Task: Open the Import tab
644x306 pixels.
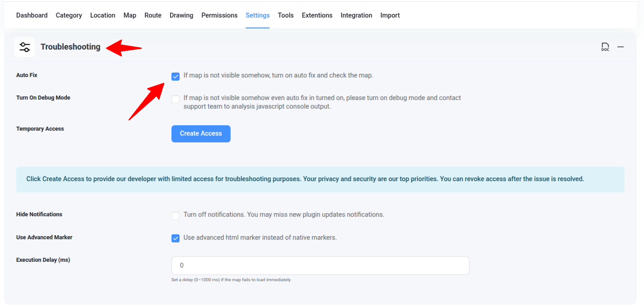Action: pos(390,15)
